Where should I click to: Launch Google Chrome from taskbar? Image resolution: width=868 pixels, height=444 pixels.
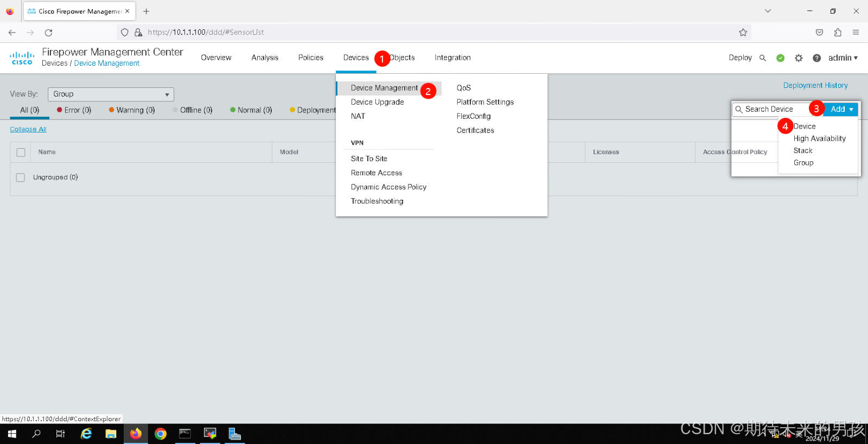[161, 434]
